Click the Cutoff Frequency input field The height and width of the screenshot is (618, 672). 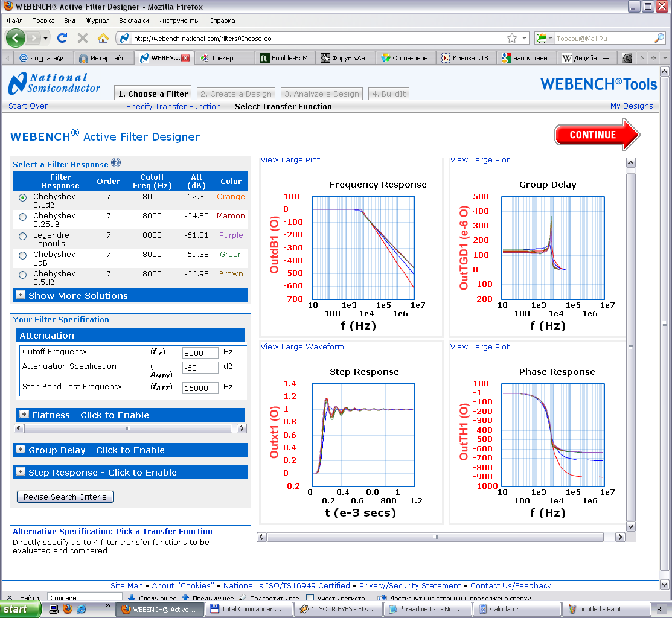[x=200, y=353]
